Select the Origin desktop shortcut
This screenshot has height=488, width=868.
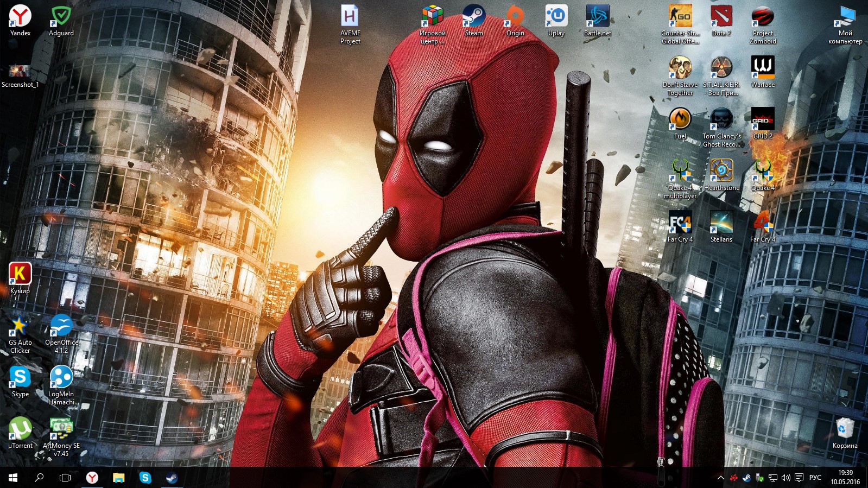pyautogui.click(x=515, y=21)
